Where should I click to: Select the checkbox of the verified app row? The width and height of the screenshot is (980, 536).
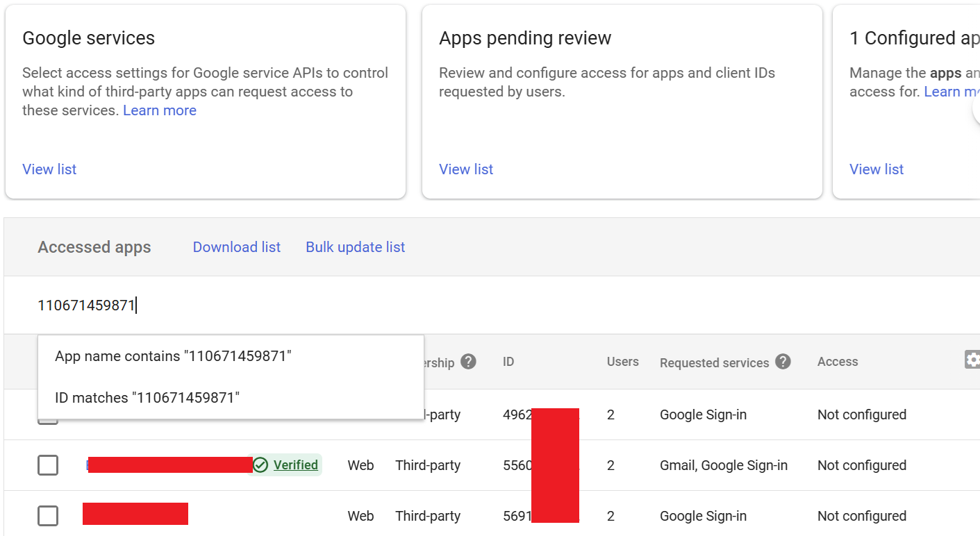point(48,465)
